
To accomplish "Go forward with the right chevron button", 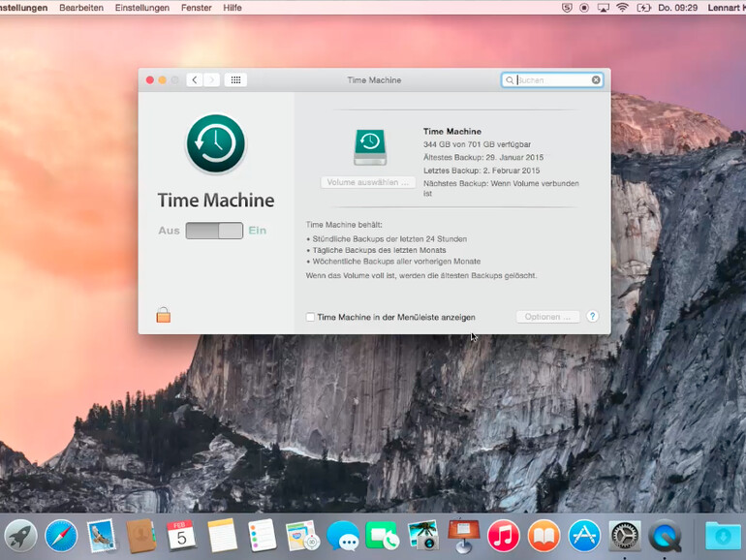I will click(212, 80).
